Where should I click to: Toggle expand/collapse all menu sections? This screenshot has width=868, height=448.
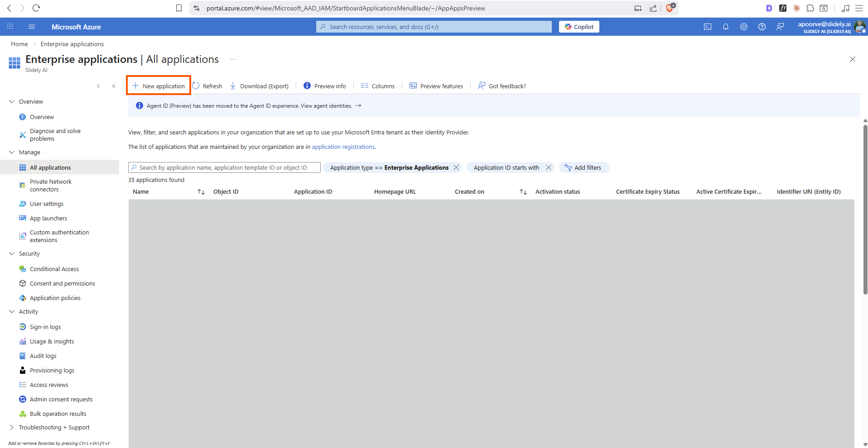tap(98, 86)
